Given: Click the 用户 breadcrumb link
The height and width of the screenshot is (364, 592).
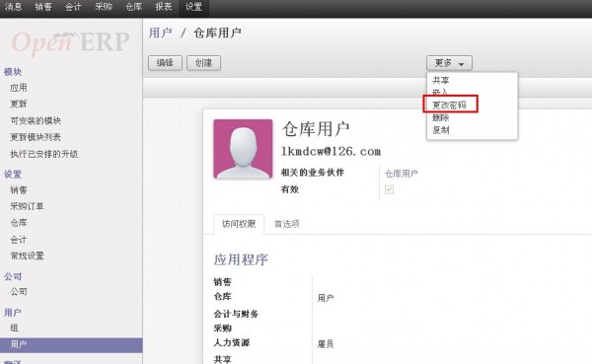Looking at the screenshot, I should tap(160, 33).
